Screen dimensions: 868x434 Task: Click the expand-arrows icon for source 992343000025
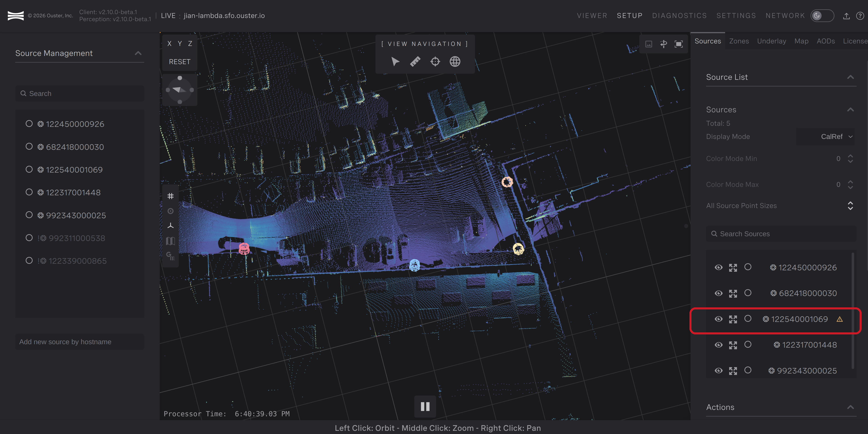(x=733, y=371)
